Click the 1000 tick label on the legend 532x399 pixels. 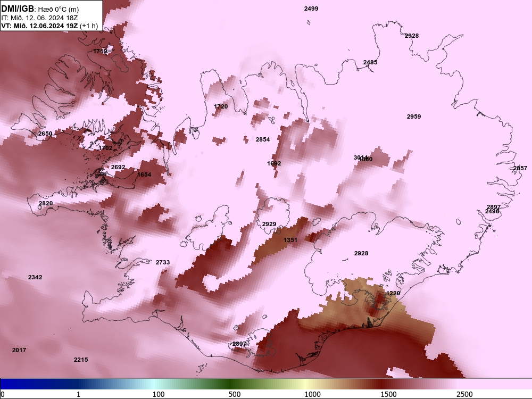[x=312, y=394]
